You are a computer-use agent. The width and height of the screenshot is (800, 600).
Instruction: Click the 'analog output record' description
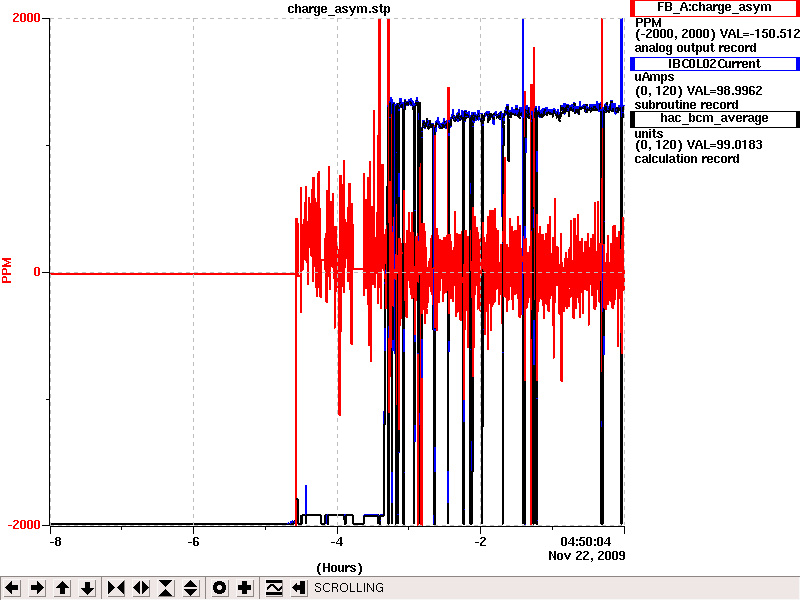pos(695,48)
